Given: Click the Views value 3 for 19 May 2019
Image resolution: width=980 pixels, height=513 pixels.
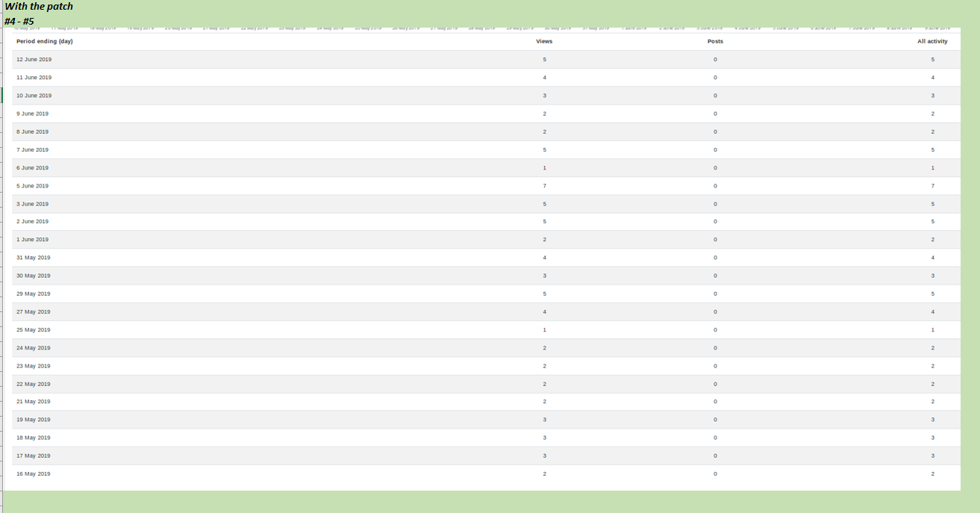Looking at the screenshot, I should coord(545,420).
